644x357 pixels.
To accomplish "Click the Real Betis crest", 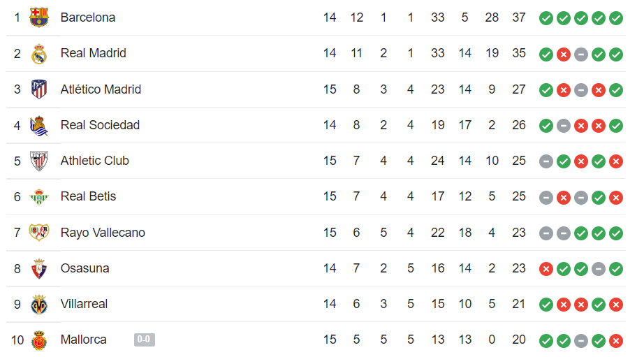I will 39,197.
